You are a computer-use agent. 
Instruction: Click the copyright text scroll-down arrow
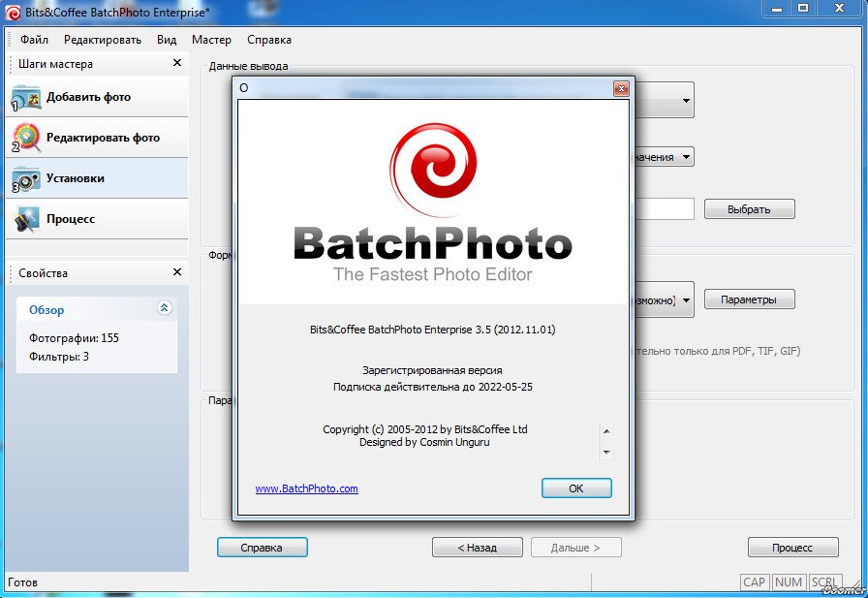click(x=606, y=453)
